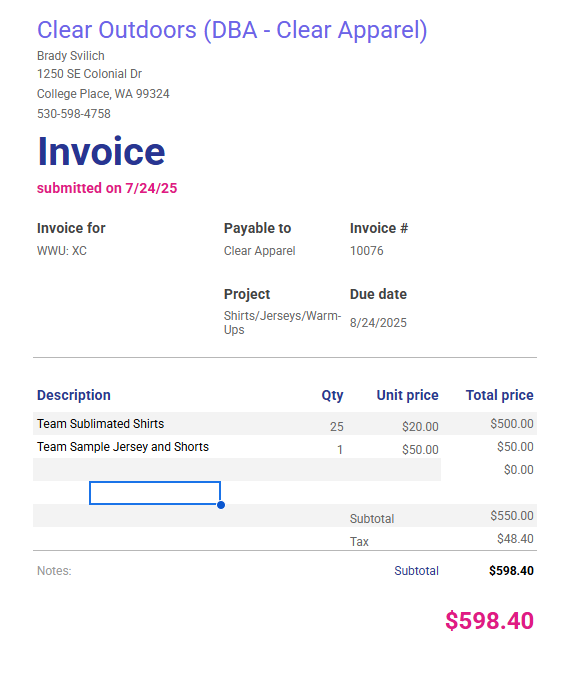Select the phone number 530-598-4758

74,114
